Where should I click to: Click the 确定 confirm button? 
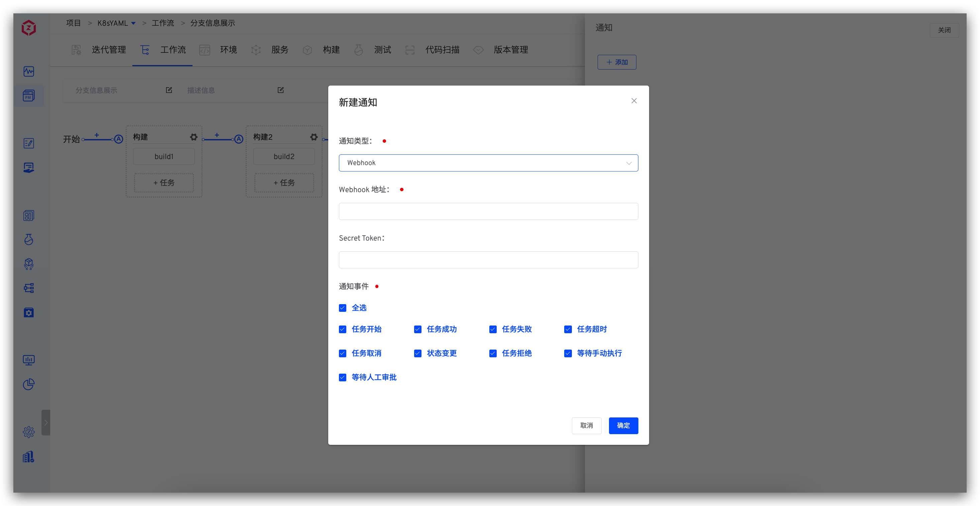point(623,426)
